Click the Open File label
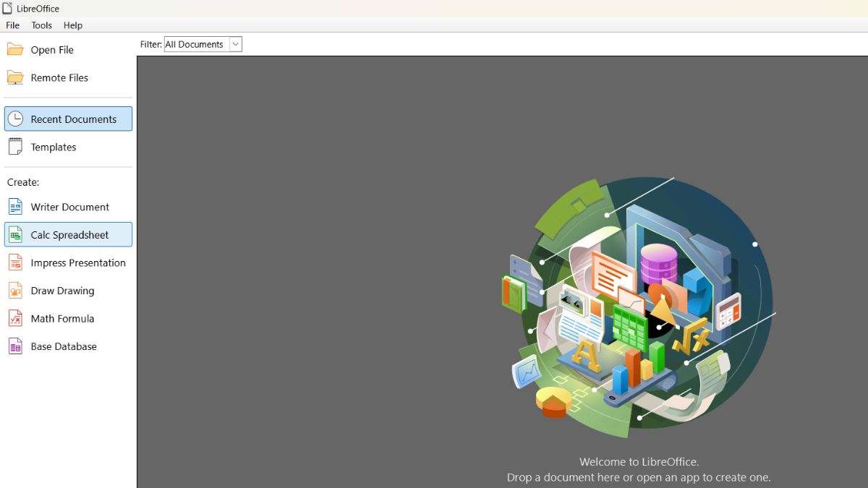The width and height of the screenshot is (868, 488). pos(52,50)
